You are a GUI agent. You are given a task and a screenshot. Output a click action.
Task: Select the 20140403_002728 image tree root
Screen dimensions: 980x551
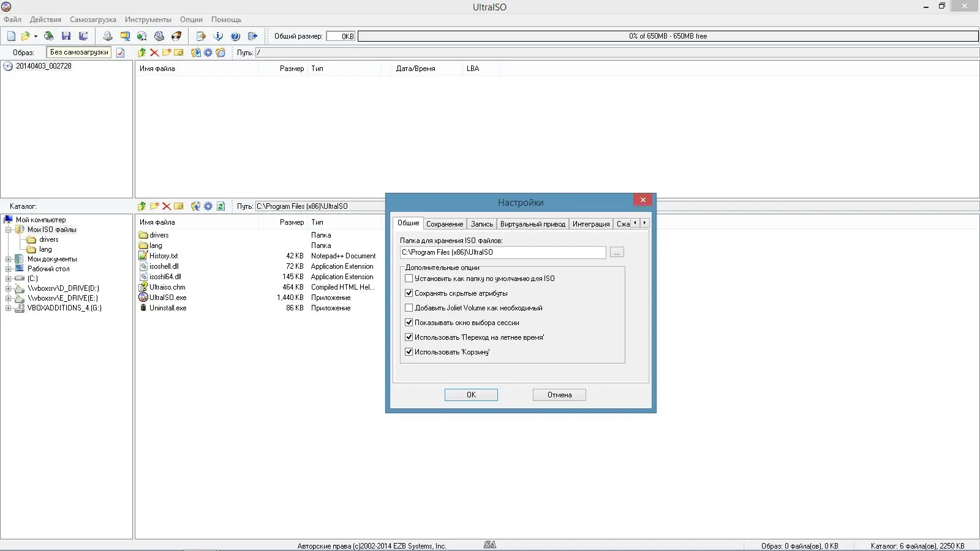pos(43,66)
